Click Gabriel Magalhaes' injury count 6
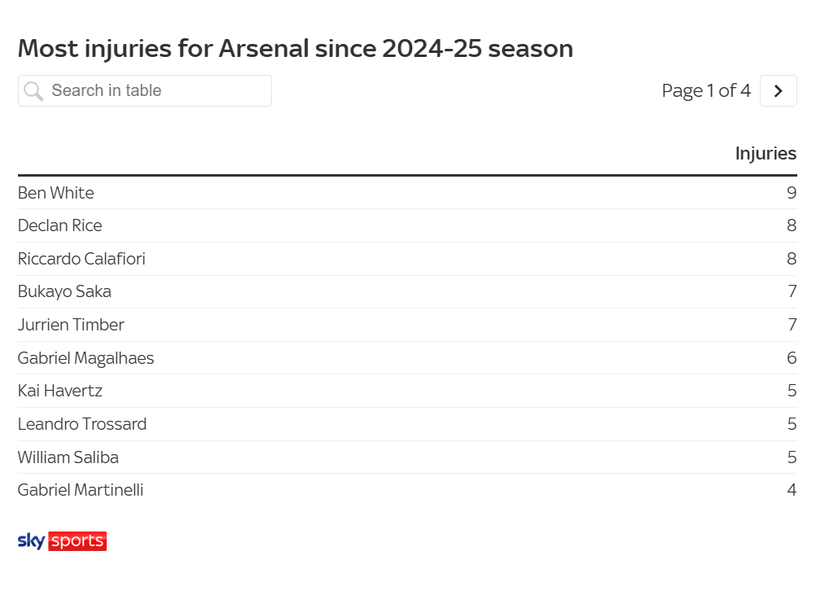The height and width of the screenshot is (608, 825). click(x=791, y=358)
